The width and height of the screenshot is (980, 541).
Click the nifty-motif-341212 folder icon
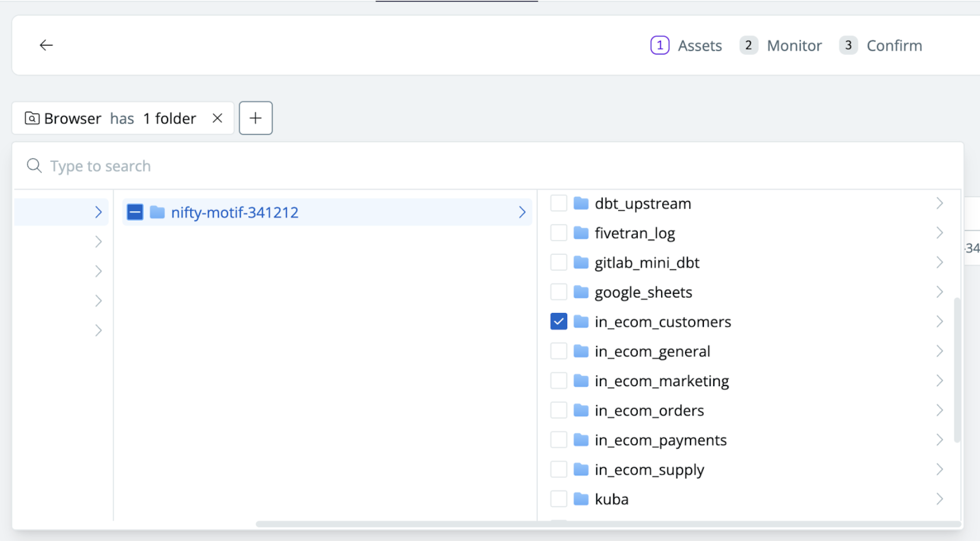pyautogui.click(x=158, y=212)
